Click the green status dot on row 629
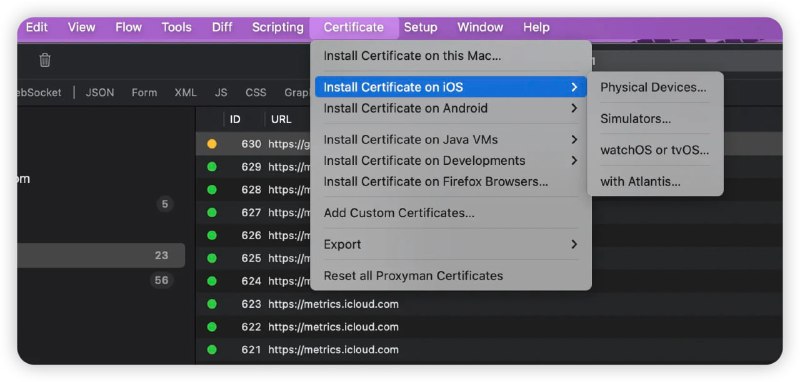Screen dimensions: 800x382 tap(212, 167)
